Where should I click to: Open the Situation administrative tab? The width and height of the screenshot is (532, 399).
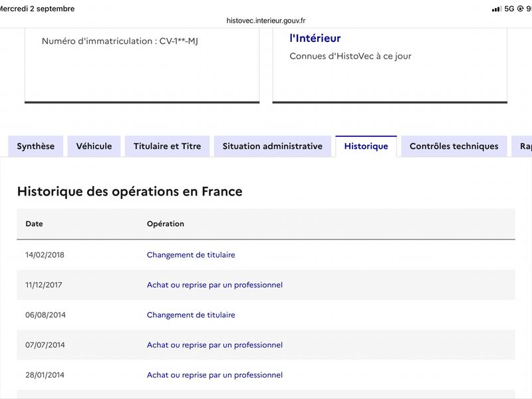tap(273, 146)
